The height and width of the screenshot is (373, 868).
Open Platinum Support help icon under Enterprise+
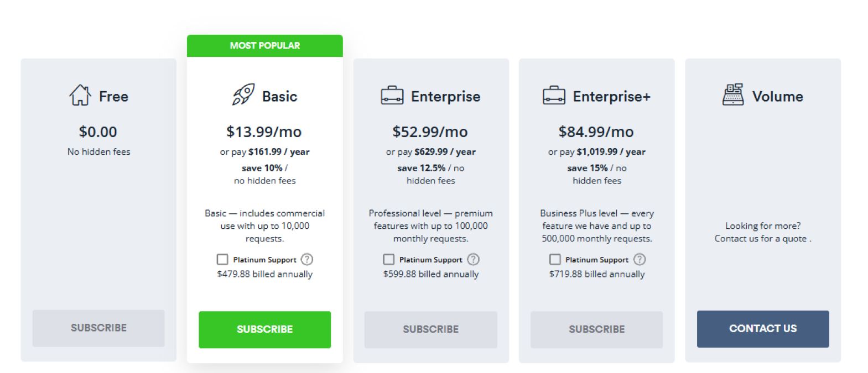[x=640, y=259]
